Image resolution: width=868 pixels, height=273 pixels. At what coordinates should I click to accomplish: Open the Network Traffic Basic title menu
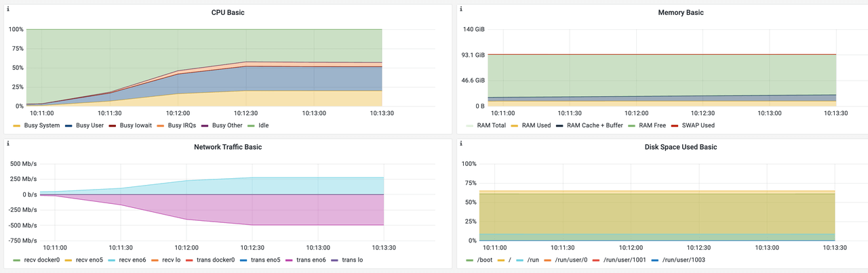coord(227,147)
